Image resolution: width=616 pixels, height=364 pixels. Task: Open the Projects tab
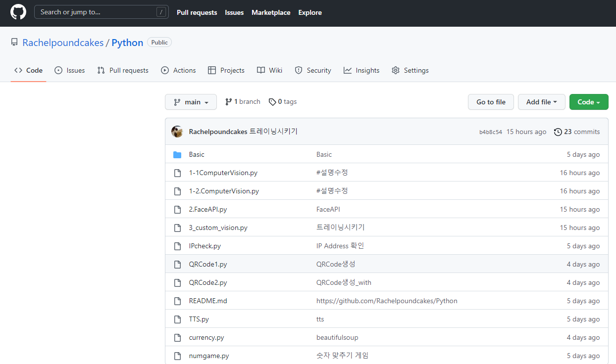pos(226,71)
